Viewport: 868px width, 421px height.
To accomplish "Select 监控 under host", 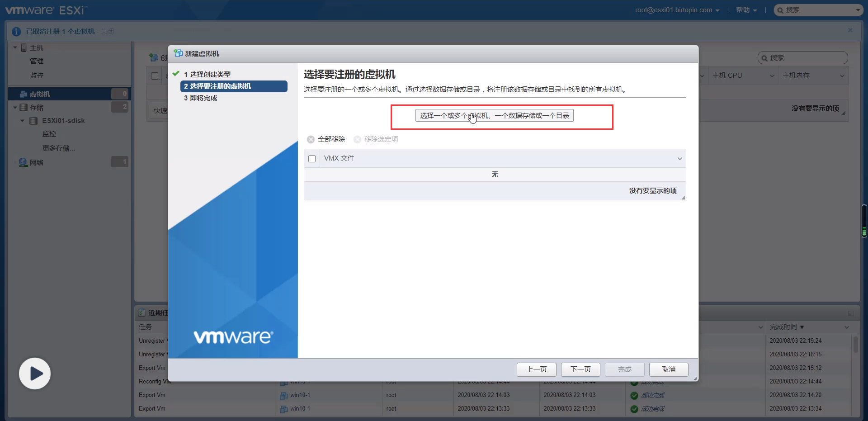I will pos(37,76).
